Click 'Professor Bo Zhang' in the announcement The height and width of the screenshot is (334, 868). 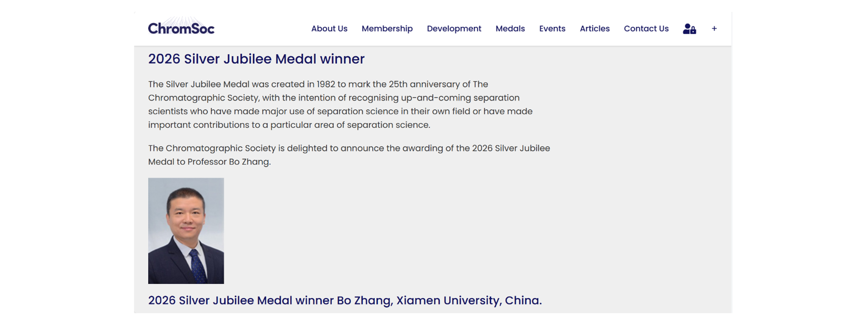(x=228, y=162)
